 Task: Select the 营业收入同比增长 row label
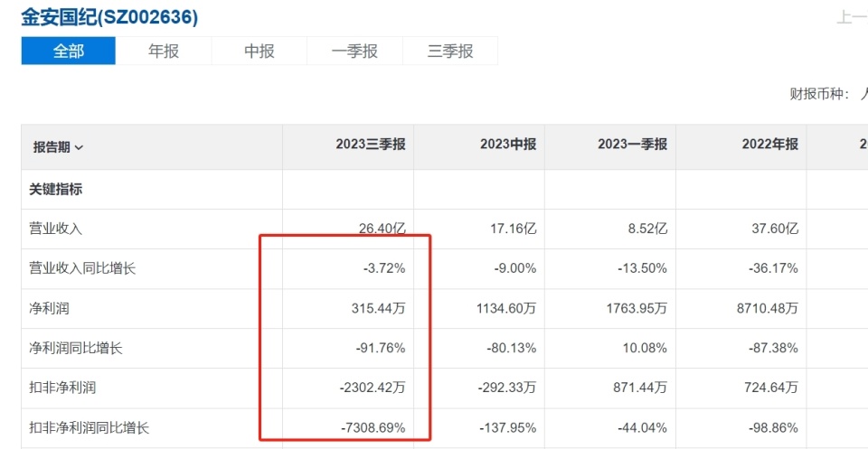(82, 268)
